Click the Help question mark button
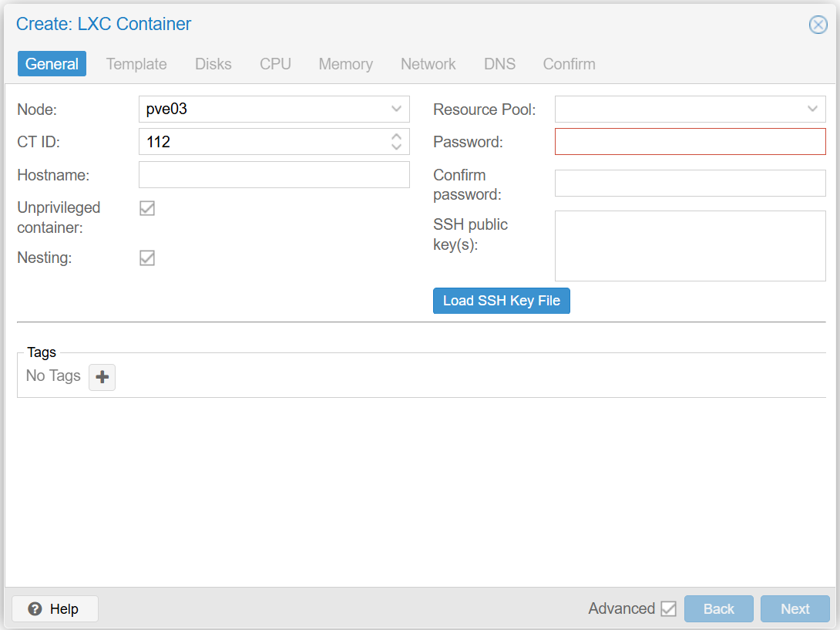Viewport: 840px width, 630px height. point(55,609)
